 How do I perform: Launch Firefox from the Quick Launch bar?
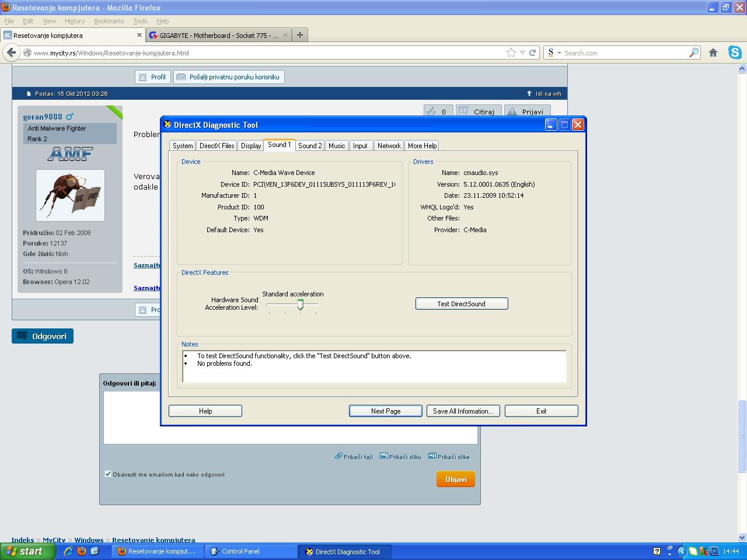click(x=82, y=551)
